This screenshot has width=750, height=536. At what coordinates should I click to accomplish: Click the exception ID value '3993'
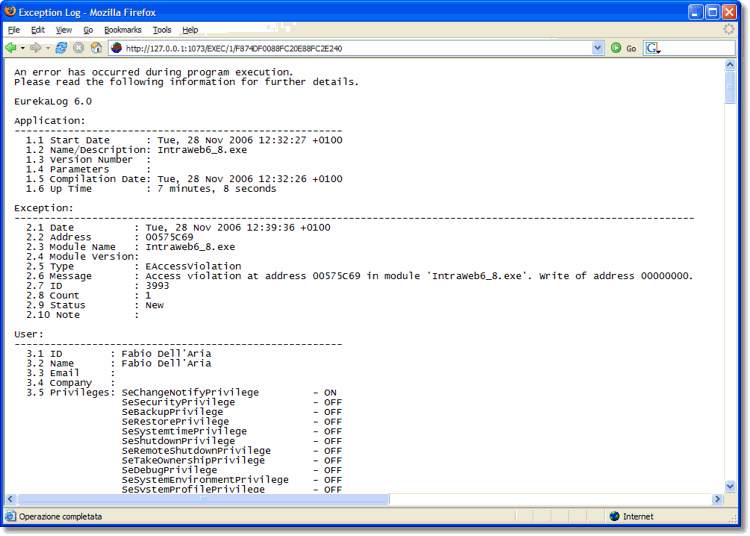coord(157,285)
